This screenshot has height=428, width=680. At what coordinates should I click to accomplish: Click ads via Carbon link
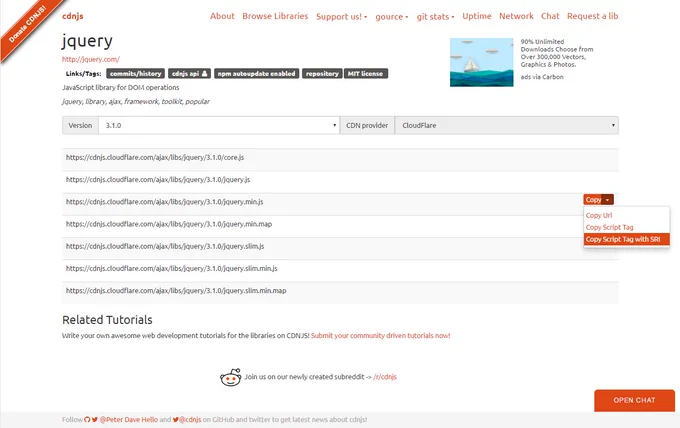(542, 77)
